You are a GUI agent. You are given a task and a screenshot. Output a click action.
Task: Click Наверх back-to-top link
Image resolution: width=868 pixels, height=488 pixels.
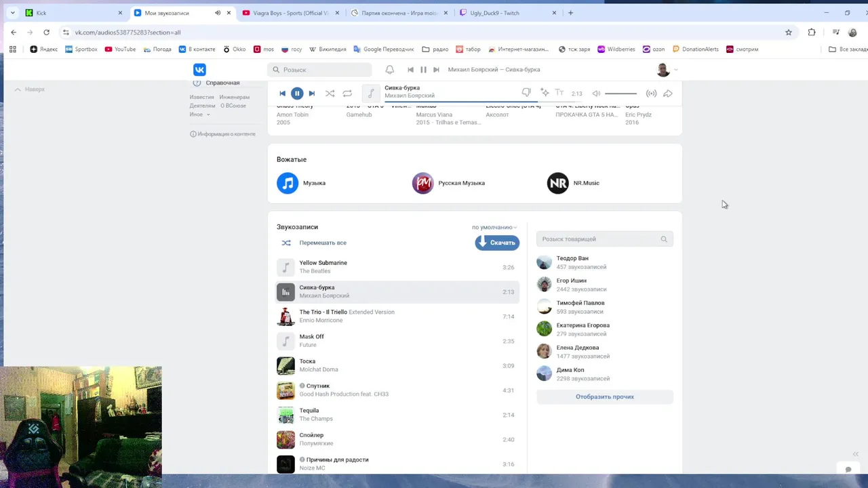pyautogui.click(x=29, y=89)
